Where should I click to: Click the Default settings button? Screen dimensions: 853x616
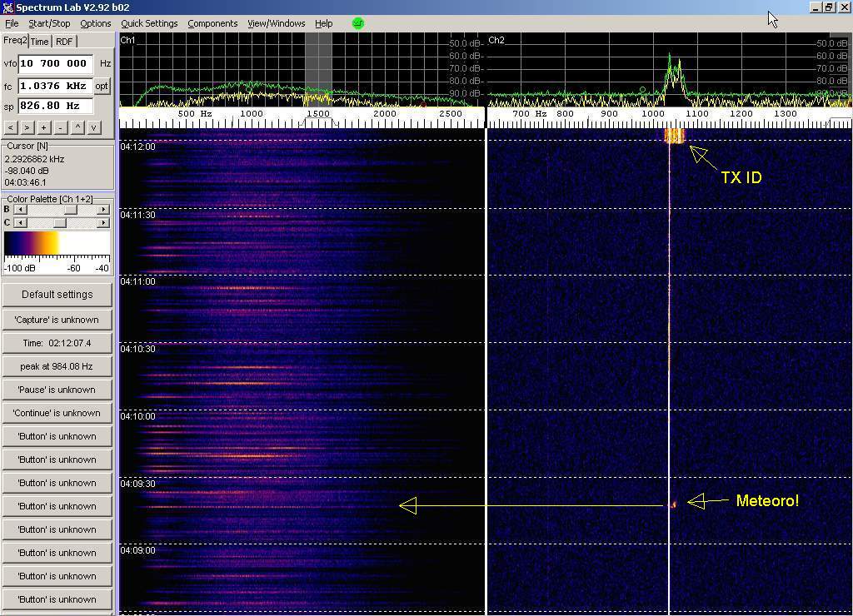click(57, 295)
